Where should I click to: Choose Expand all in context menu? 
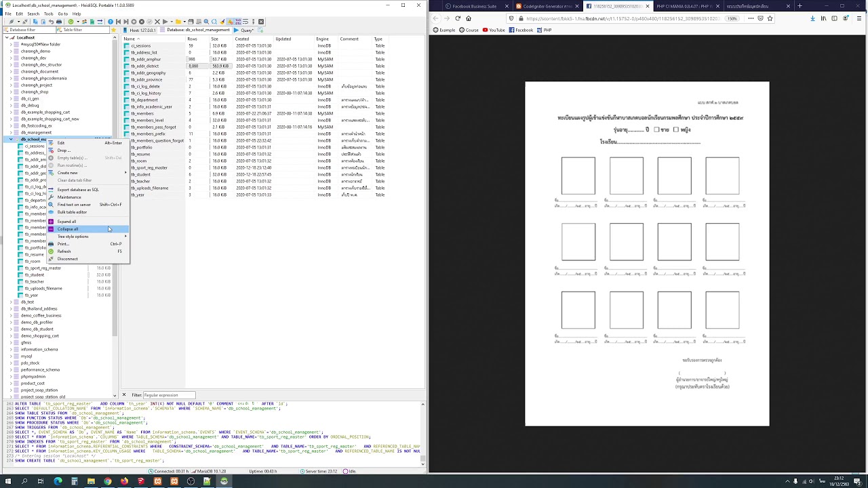tap(87, 222)
